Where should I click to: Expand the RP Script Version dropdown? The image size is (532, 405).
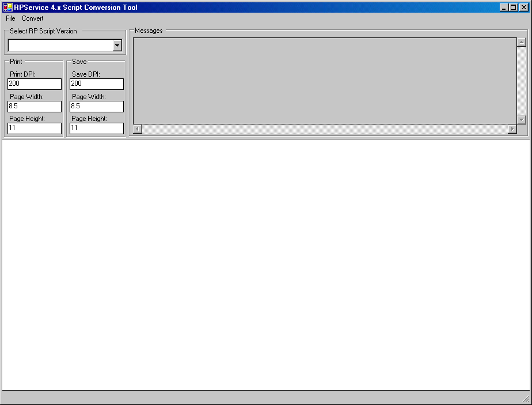[117, 46]
